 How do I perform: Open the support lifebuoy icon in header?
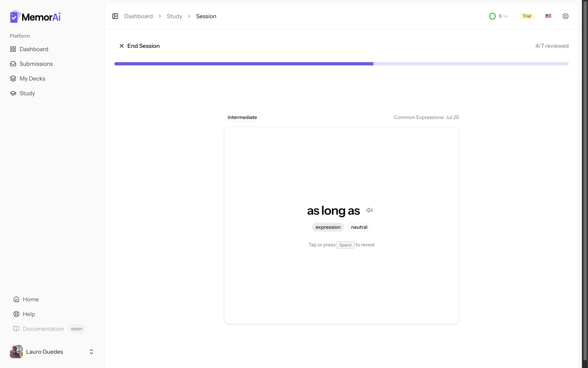[565, 16]
